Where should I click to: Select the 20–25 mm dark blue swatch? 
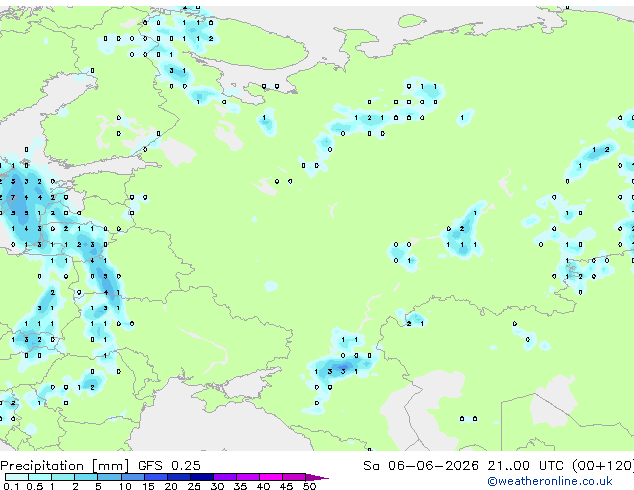[x=178, y=477]
